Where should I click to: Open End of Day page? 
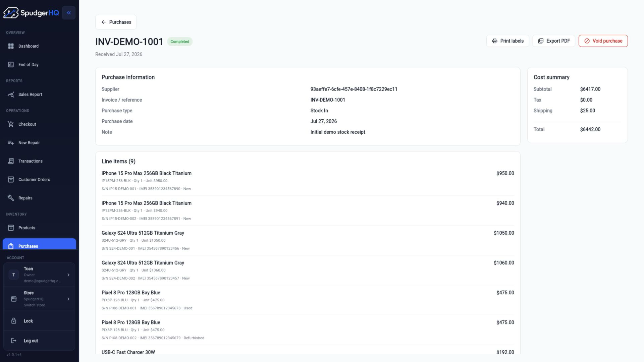tap(39, 64)
